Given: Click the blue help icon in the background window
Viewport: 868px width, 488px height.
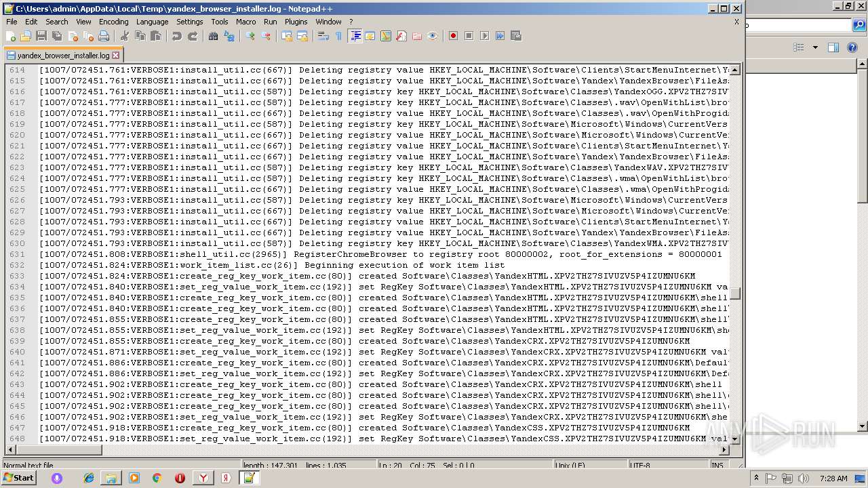Looking at the screenshot, I should click(853, 47).
